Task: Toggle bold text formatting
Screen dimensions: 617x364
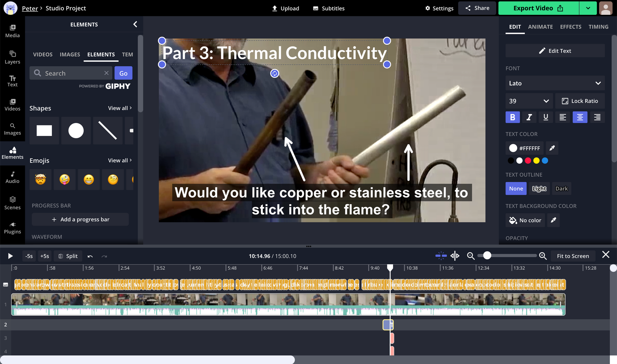Action: [x=512, y=117]
